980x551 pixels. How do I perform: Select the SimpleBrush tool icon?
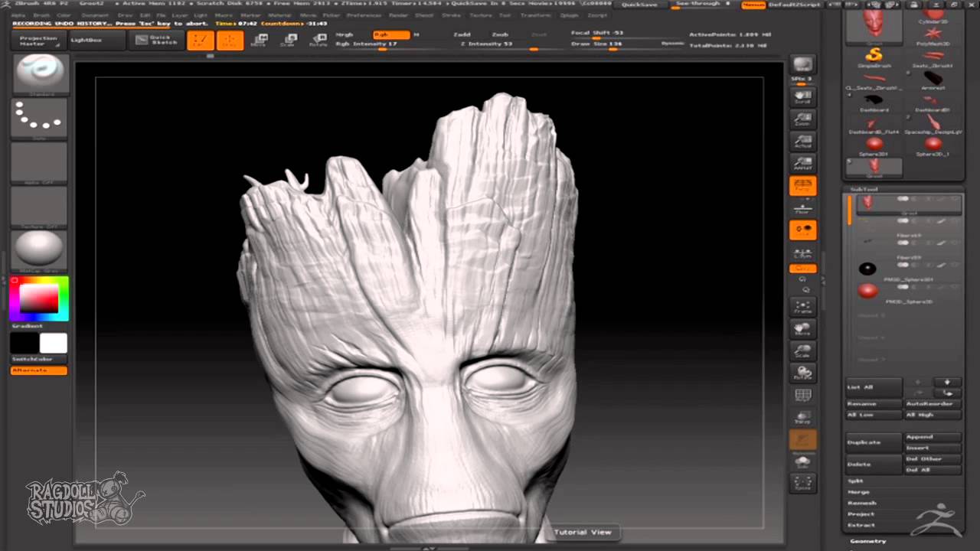[874, 56]
